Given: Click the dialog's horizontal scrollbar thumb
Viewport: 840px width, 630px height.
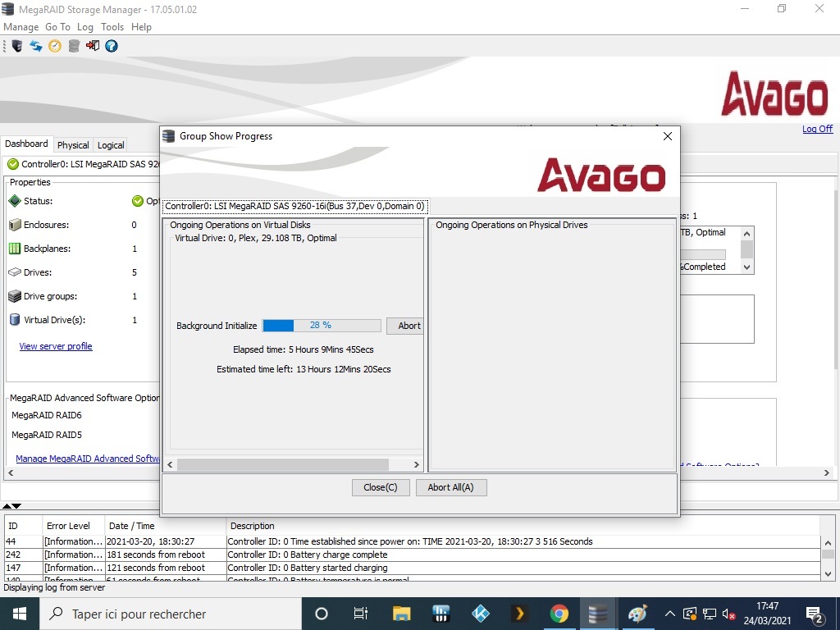Looking at the screenshot, I should pos(283,464).
